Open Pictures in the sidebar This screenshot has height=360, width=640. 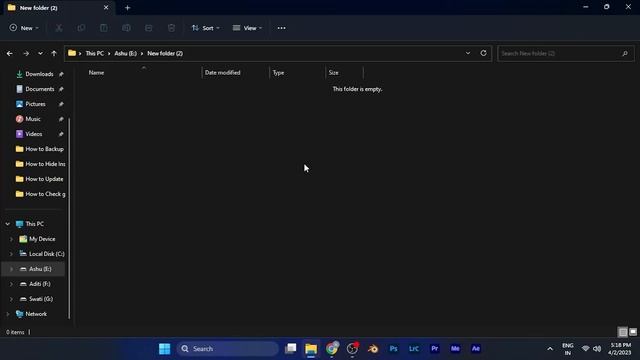[35, 104]
